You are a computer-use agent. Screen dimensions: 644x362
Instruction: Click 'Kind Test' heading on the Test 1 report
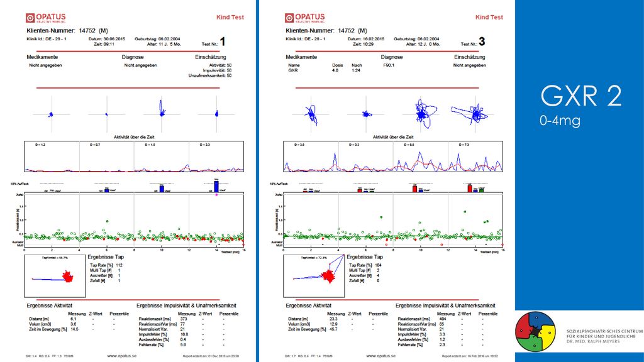tap(230, 17)
